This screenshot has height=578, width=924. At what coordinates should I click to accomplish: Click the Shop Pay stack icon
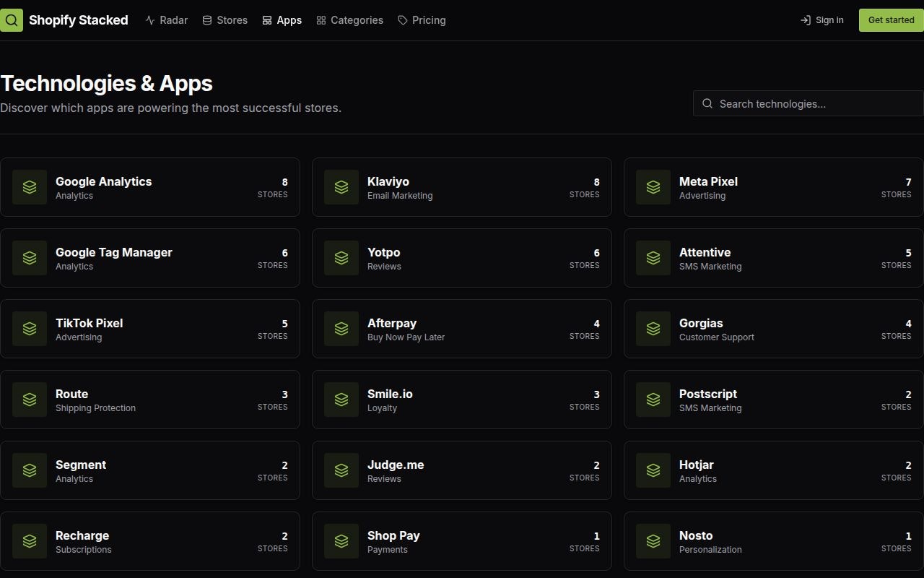click(x=341, y=541)
